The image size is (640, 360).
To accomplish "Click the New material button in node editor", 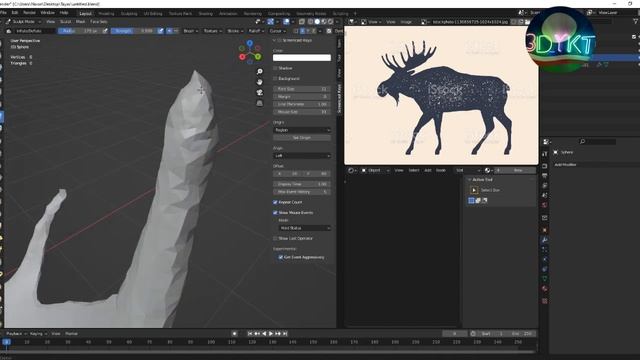I will coord(518,171).
